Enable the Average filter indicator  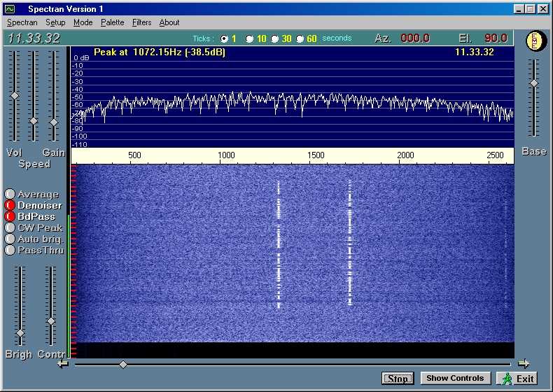(x=10, y=194)
